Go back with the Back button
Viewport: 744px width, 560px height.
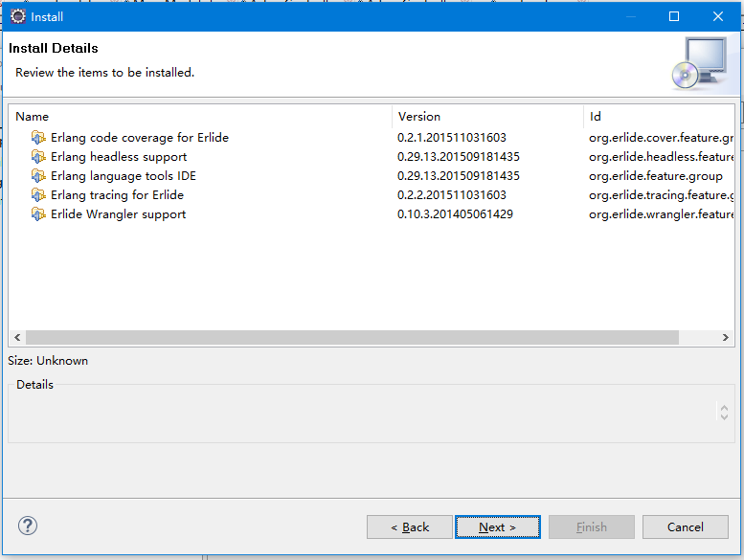[x=410, y=526]
